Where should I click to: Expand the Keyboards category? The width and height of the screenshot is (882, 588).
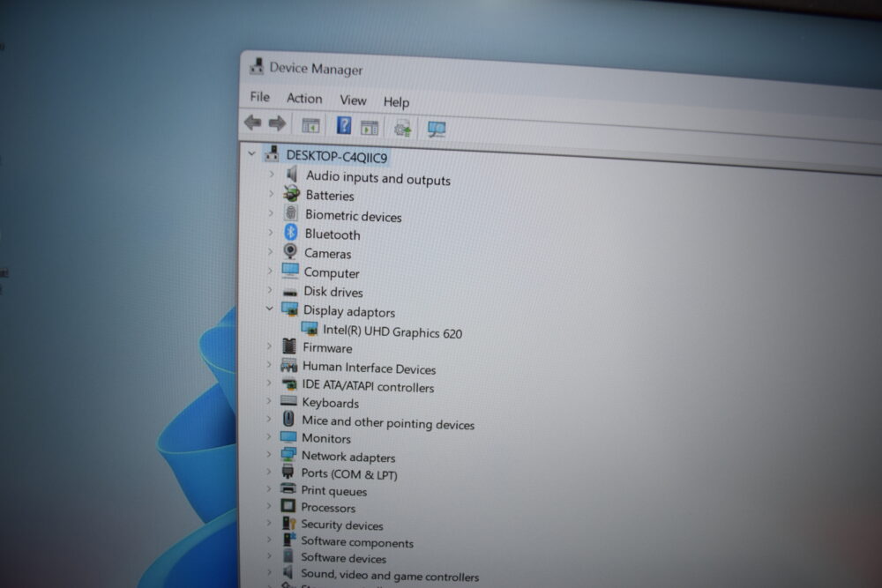point(268,401)
